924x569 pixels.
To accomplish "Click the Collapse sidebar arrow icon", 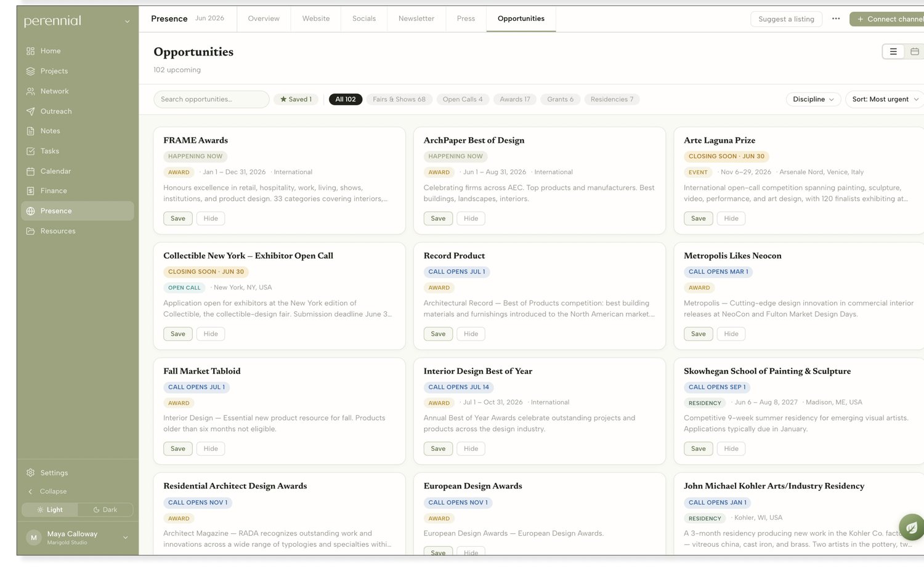I will [x=30, y=491].
